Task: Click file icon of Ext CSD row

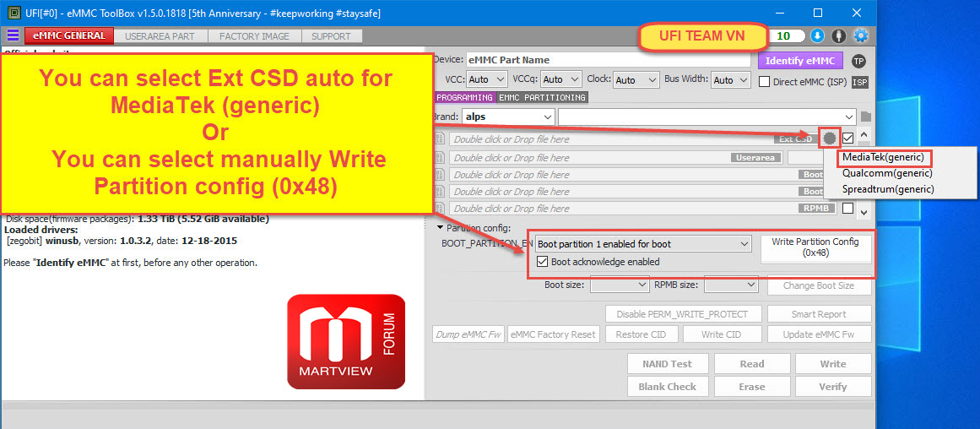Action: tap(440, 138)
